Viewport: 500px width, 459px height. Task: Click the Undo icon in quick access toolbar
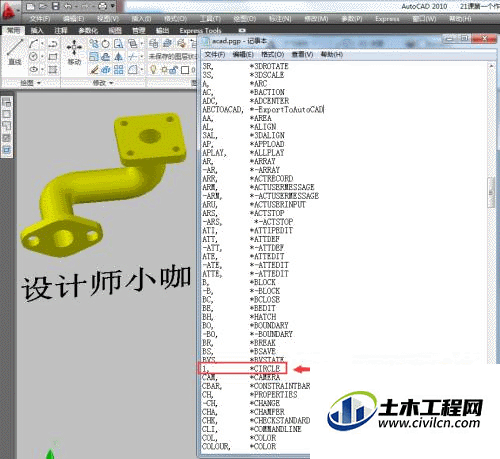[x=67, y=6]
